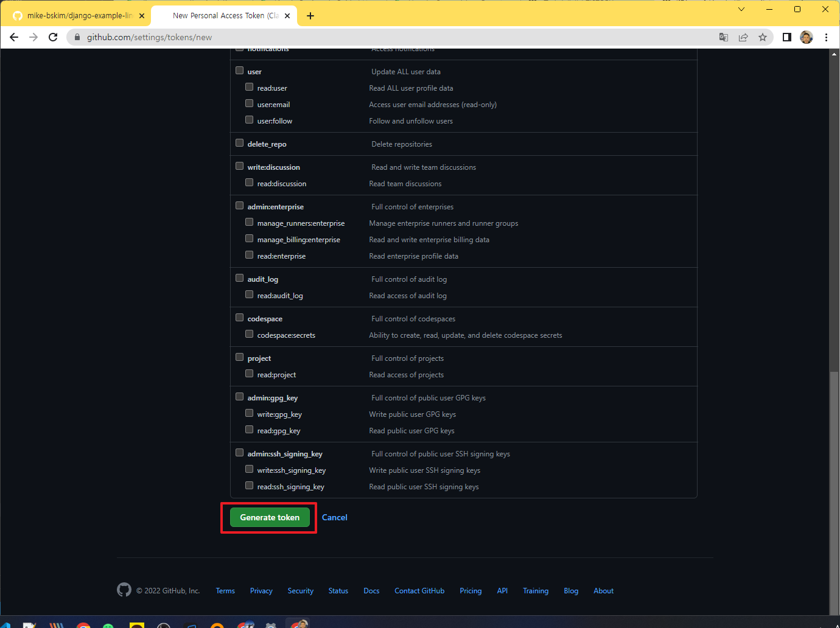Close the New Personal Access Token tab
Image resolution: width=840 pixels, height=628 pixels.
(288, 16)
